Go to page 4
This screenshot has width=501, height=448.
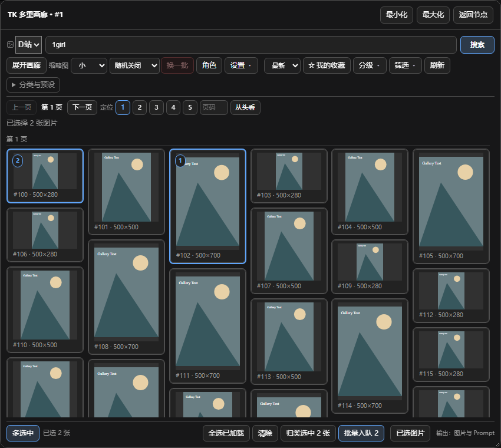pos(173,107)
